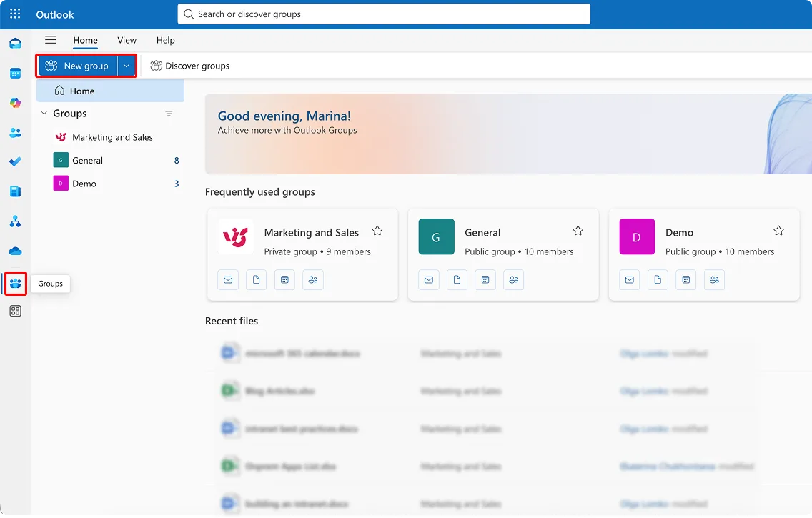Star the General group card
The image size is (812, 518).
(x=578, y=230)
